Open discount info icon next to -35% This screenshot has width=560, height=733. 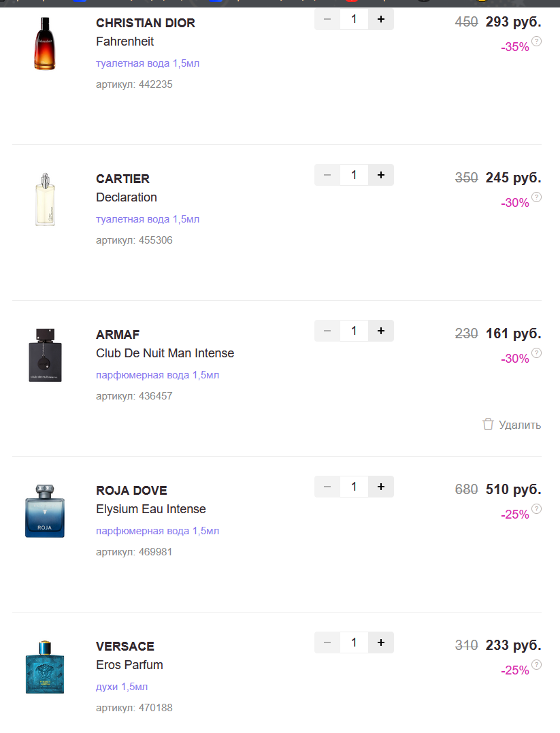pyautogui.click(x=536, y=42)
